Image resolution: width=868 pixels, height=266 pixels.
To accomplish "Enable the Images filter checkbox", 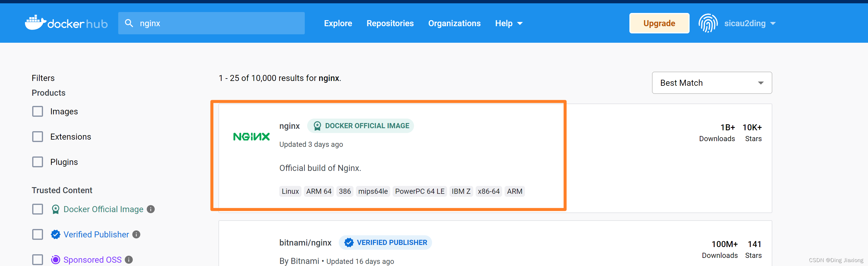I will pyautogui.click(x=38, y=111).
